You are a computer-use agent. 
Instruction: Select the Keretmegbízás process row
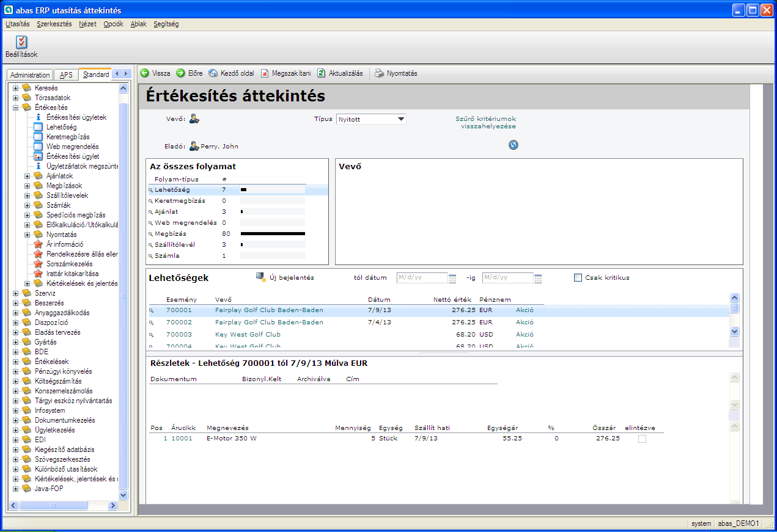[238, 201]
